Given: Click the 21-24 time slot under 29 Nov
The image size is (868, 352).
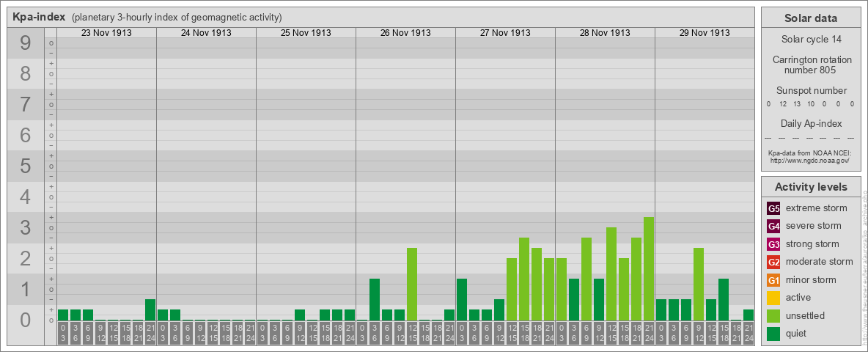Looking at the screenshot, I should pos(748,334).
